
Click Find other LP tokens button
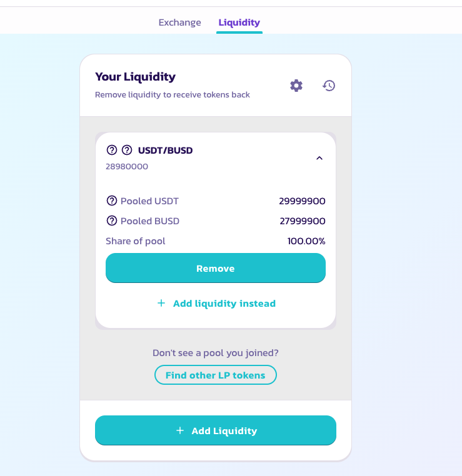216,375
